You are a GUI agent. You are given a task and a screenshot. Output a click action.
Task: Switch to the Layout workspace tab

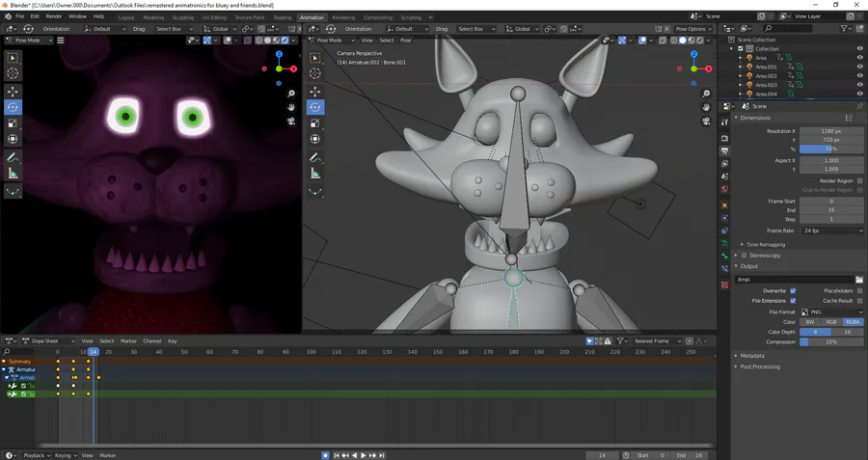coord(126,17)
